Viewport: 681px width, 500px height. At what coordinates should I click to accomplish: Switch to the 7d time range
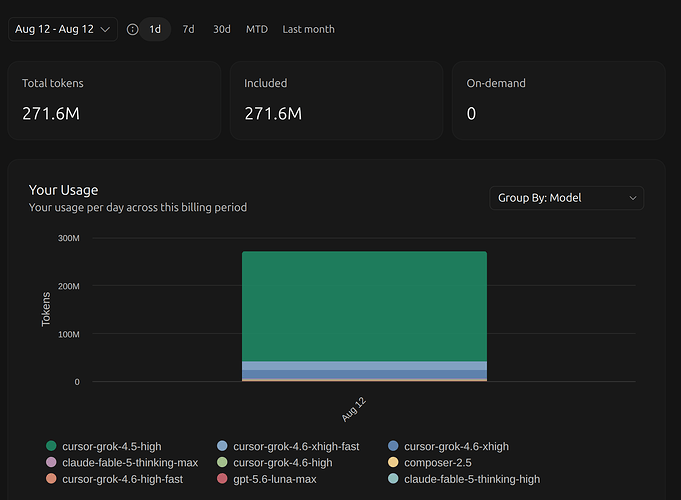pyautogui.click(x=188, y=29)
